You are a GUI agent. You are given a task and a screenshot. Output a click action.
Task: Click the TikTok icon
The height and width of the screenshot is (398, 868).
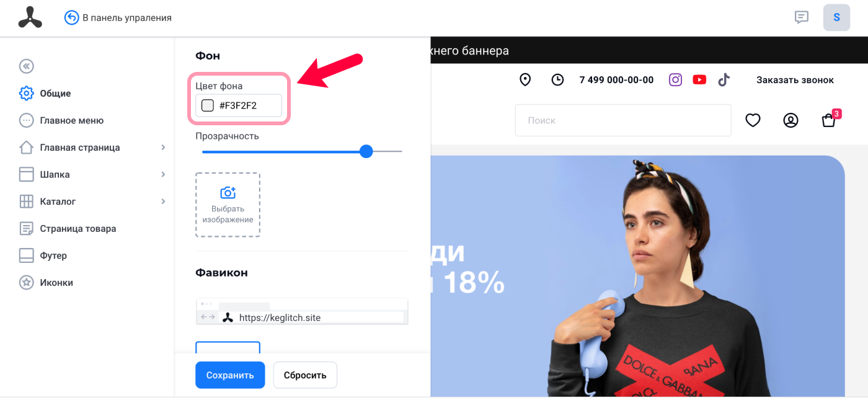[x=724, y=79]
